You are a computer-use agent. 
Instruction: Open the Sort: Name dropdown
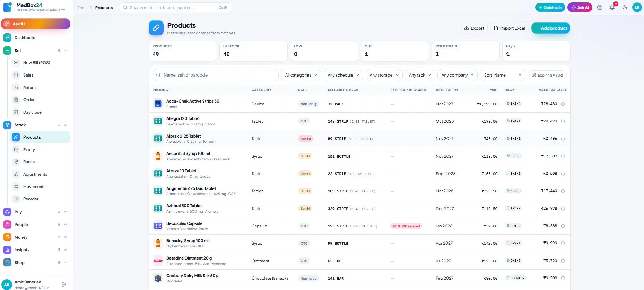coord(503,75)
